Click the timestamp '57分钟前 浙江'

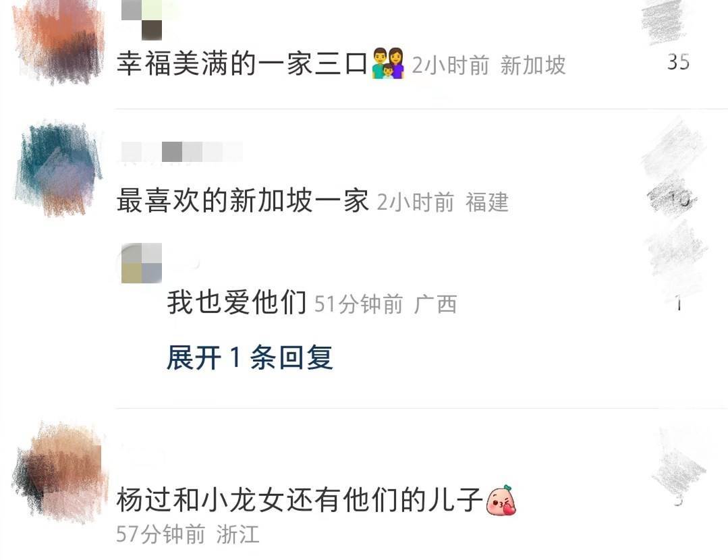[188, 534]
